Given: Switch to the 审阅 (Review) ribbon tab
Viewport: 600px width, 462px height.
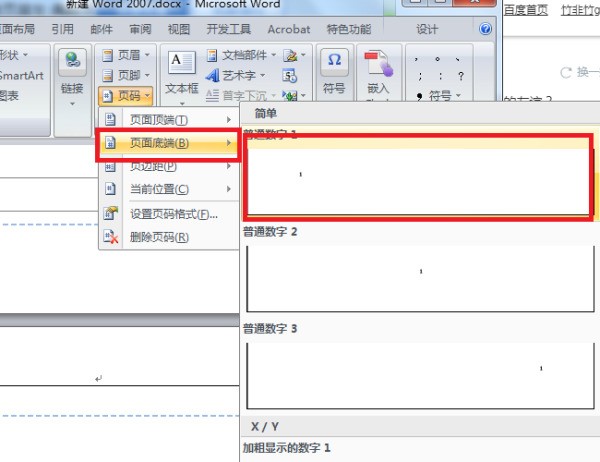Looking at the screenshot, I should point(140,30).
